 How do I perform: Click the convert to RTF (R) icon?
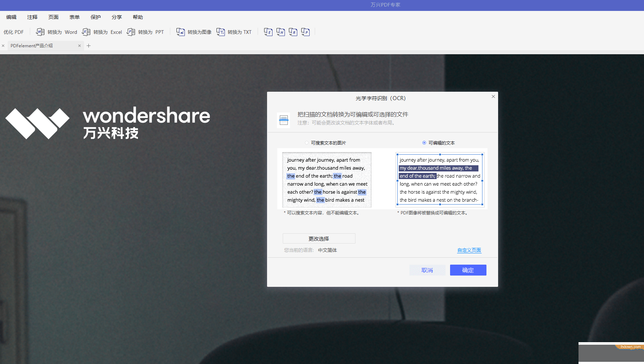click(x=293, y=32)
